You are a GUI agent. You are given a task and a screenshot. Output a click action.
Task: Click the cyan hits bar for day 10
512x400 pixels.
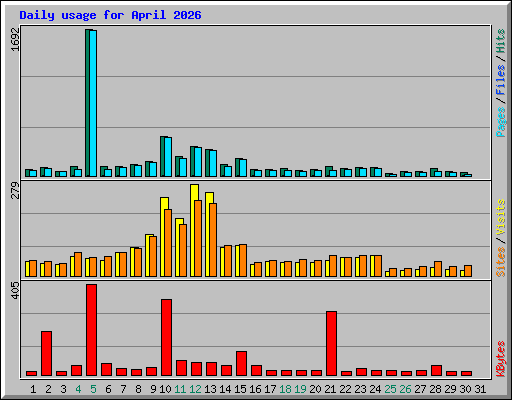168,157
